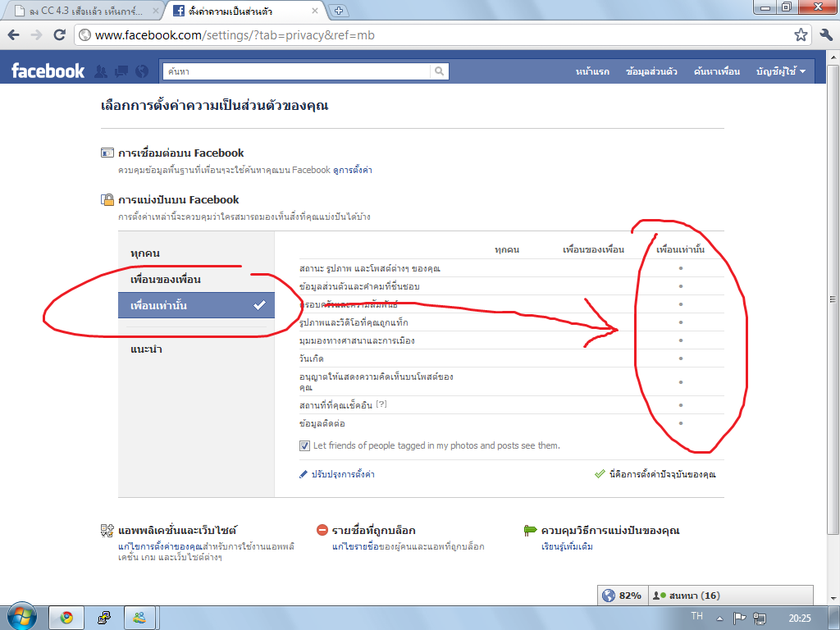Click the Facebook logo
Screen dimensions: 840x630
[x=48, y=71]
